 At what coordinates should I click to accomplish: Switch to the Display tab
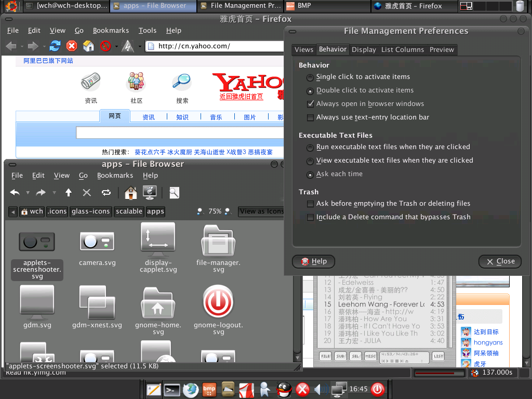[364, 49]
